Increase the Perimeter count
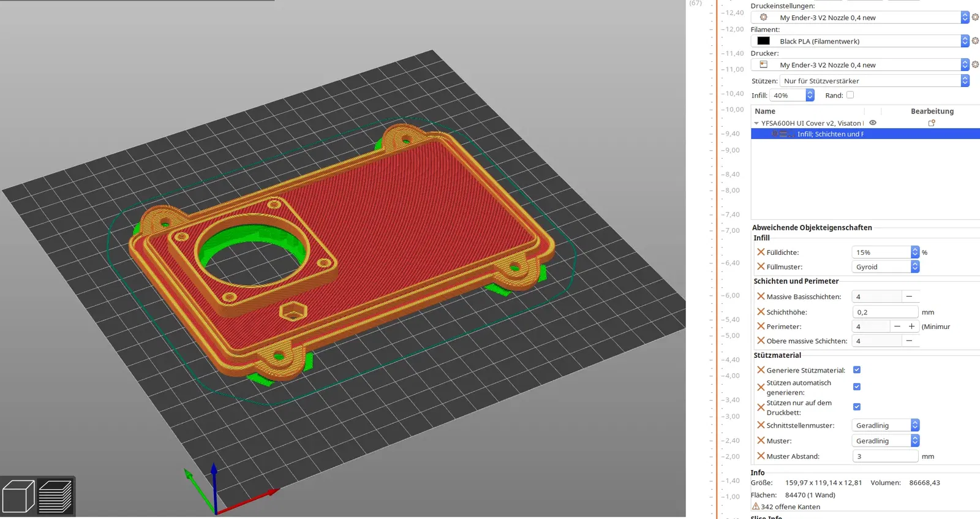Viewport: 980px width, 519px height. (x=911, y=327)
